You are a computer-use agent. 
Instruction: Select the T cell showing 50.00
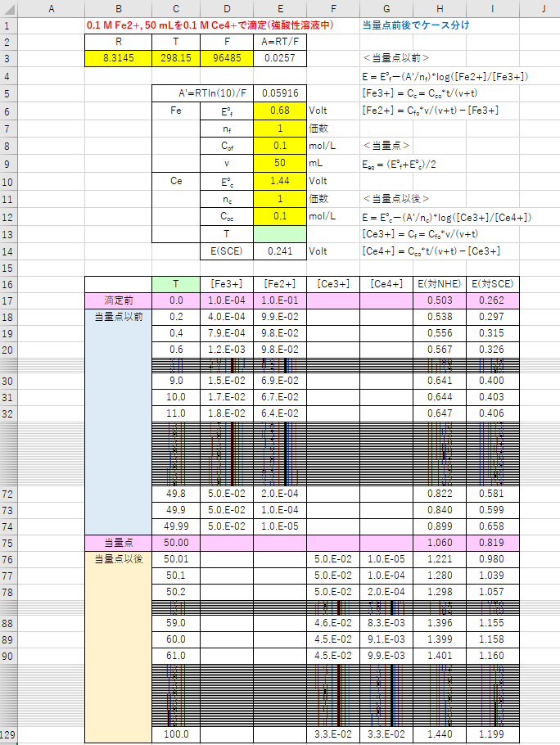pyautogui.click(x=176, y=543)
